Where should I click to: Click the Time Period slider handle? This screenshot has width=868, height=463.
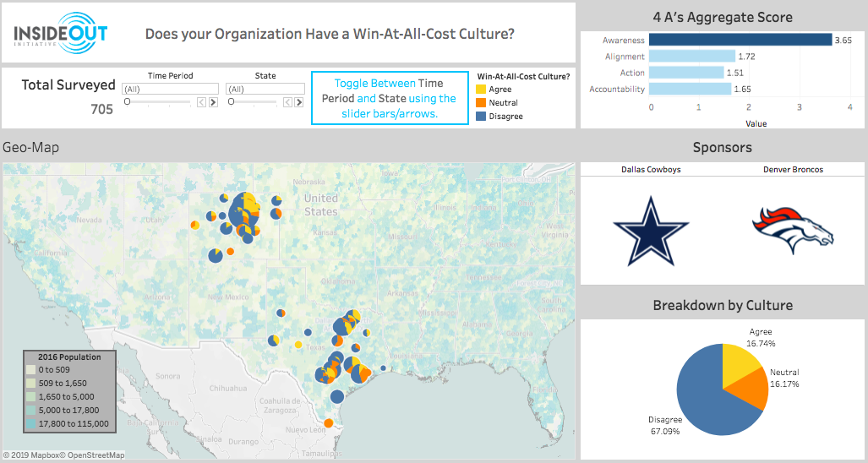[x=127, y=101]
